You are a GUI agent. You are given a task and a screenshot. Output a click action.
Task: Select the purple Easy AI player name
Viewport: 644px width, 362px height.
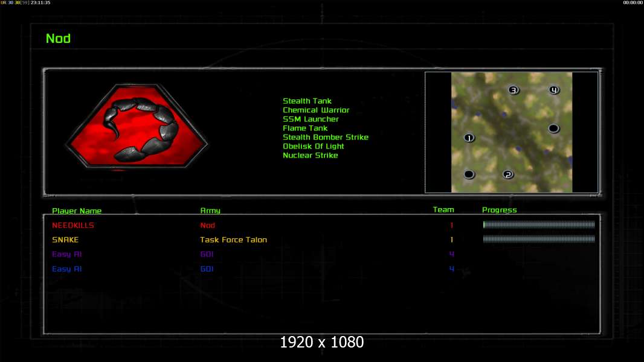(x=66, y=254)
